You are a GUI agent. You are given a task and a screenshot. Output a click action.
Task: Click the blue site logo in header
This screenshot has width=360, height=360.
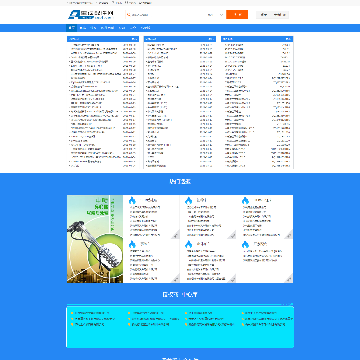click(x=91, y=15)
